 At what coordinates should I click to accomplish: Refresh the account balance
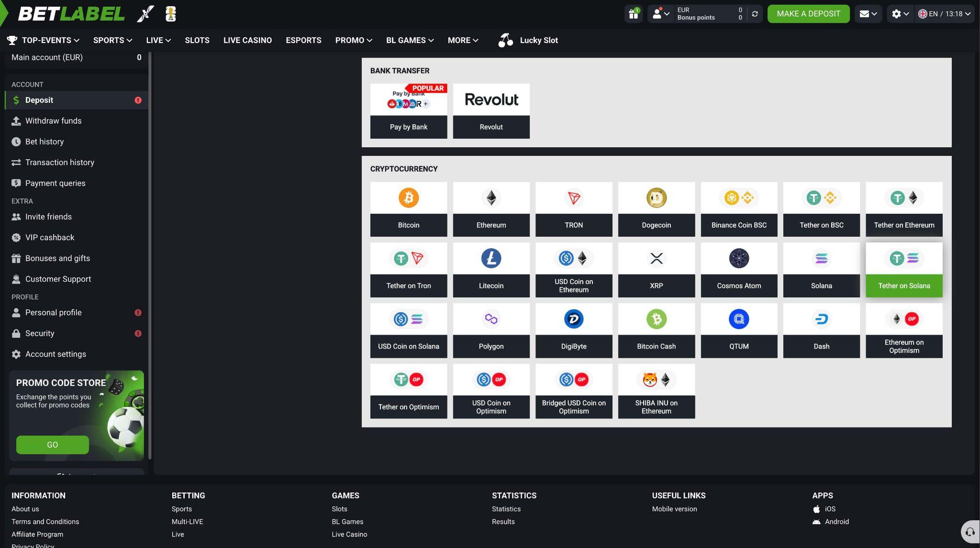tap(755, 14)
